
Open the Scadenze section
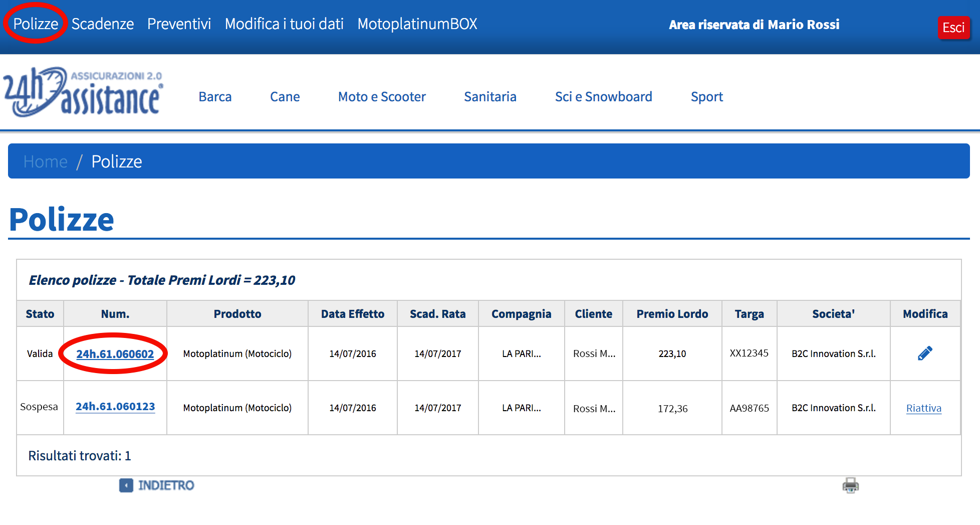[x=103, y=24]
